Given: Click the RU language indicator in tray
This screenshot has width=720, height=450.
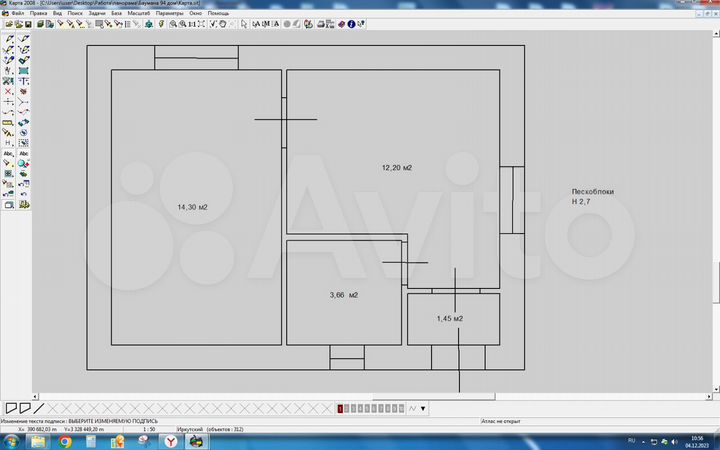Looking at the screenshot, I should (631, 440).
